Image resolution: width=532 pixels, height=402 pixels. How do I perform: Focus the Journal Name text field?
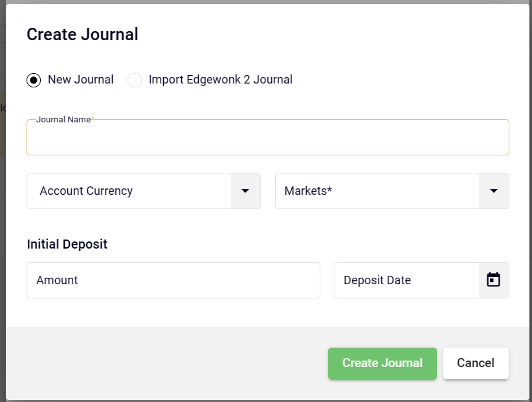pos(267,140)
